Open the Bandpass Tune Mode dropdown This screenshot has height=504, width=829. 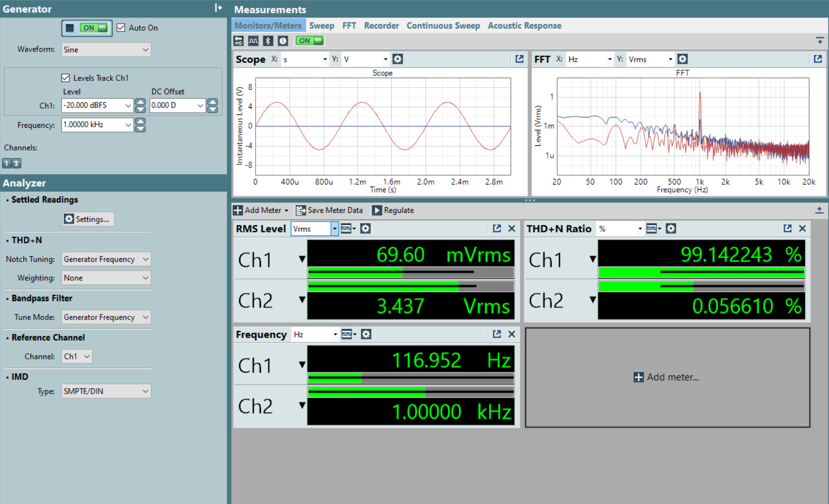pos(106,317)
